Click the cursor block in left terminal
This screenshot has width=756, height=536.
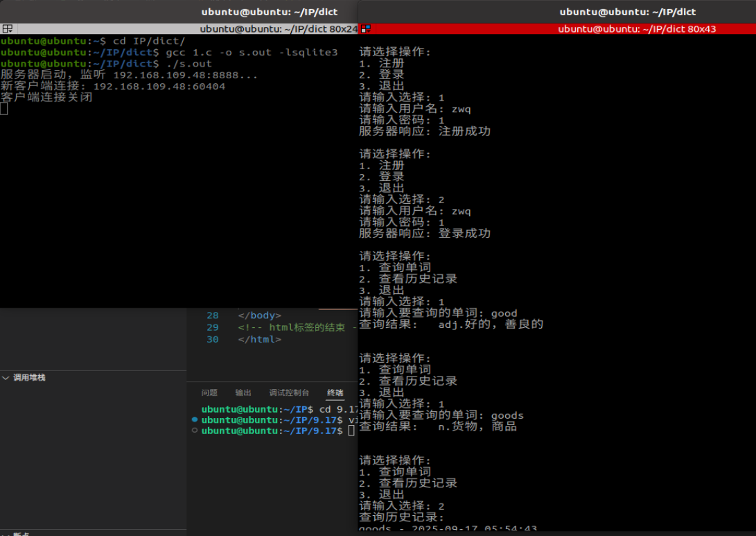(x=4, y=109)
